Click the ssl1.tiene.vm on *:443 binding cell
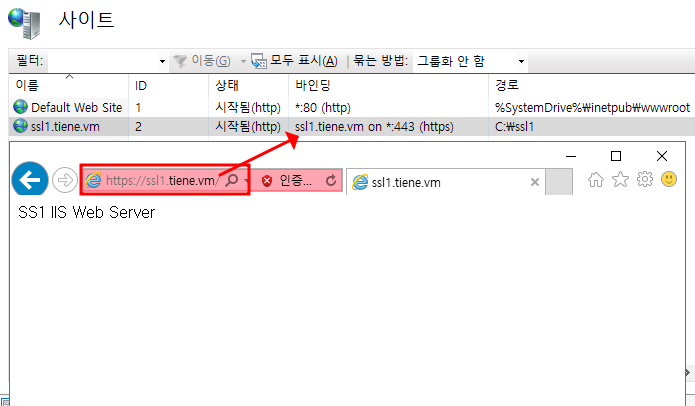The image size is (695, 406). [374, 127]
